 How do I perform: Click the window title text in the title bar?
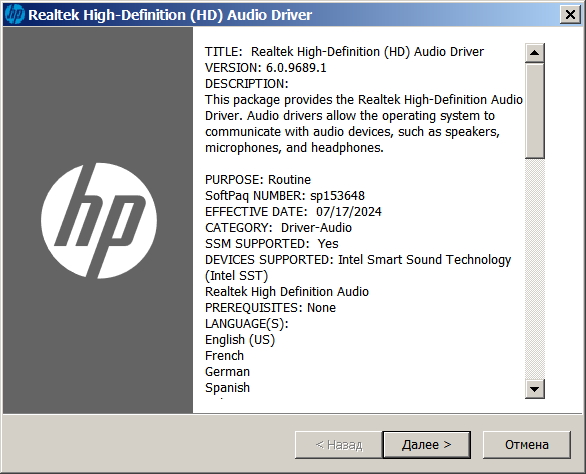tap(170, 15)
